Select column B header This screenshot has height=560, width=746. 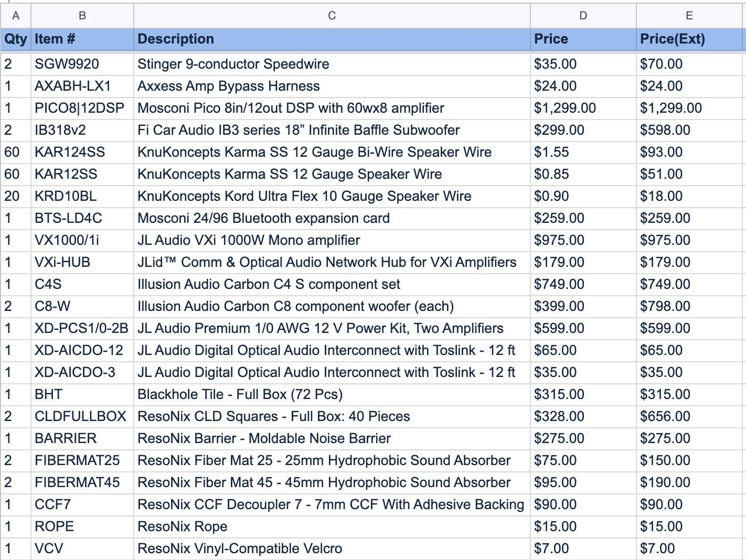tap(82, 16)
